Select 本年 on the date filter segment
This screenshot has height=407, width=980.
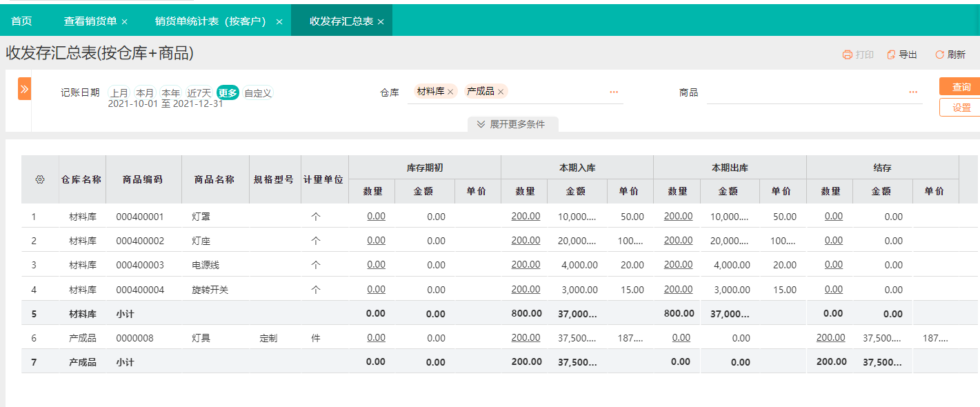point(171,92)
